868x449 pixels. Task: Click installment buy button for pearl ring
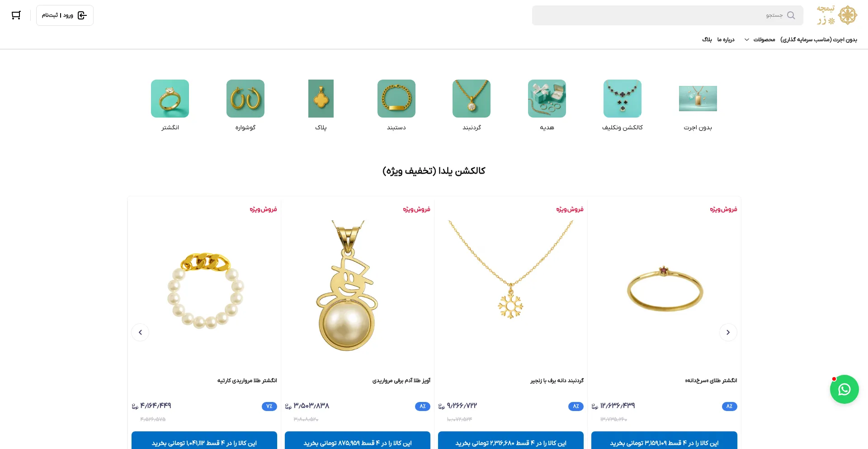(x=204, y=441)
